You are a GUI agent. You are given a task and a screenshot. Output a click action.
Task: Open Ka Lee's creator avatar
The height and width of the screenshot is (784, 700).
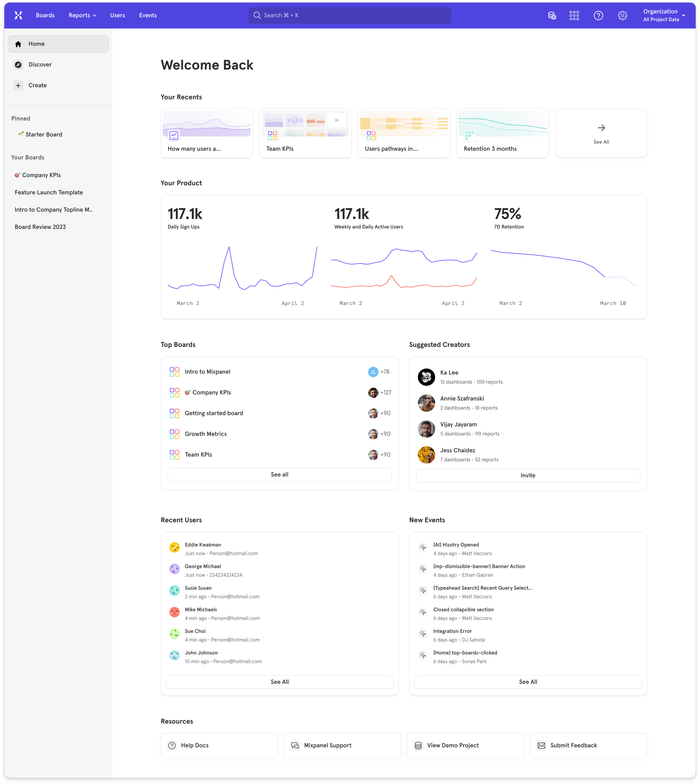click(426, 377)
